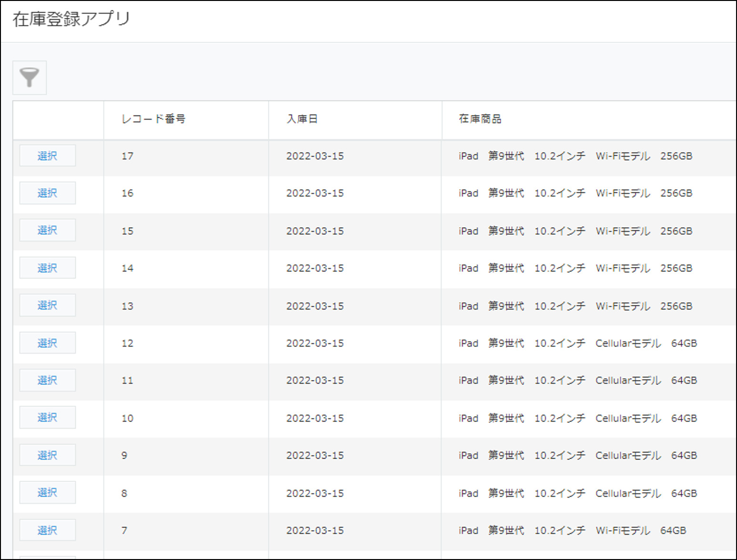
Task: Click date 2022-03-15 in record 11 row
Action: 315,380
